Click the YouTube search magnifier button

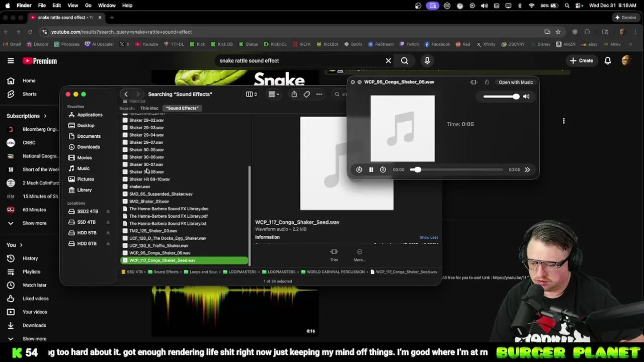(405, 61)
